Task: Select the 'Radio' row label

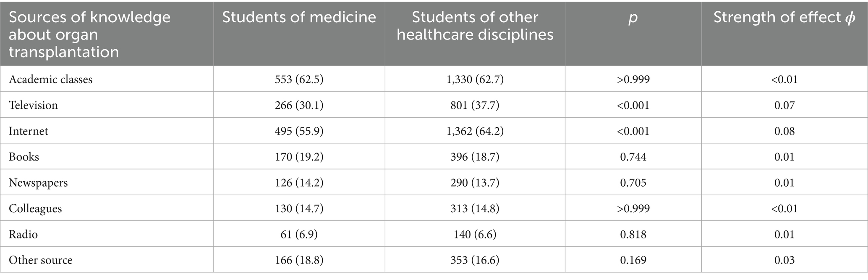Action: [24, 234]
